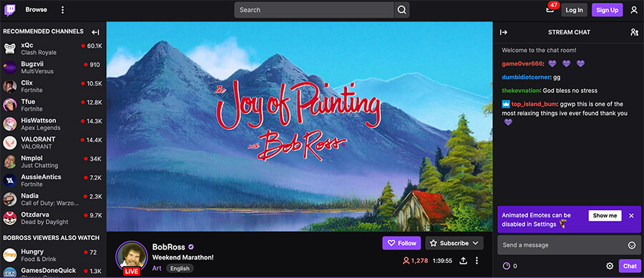
Task: Click username dumbidiotcorner in chat
Action: [526, 77]
